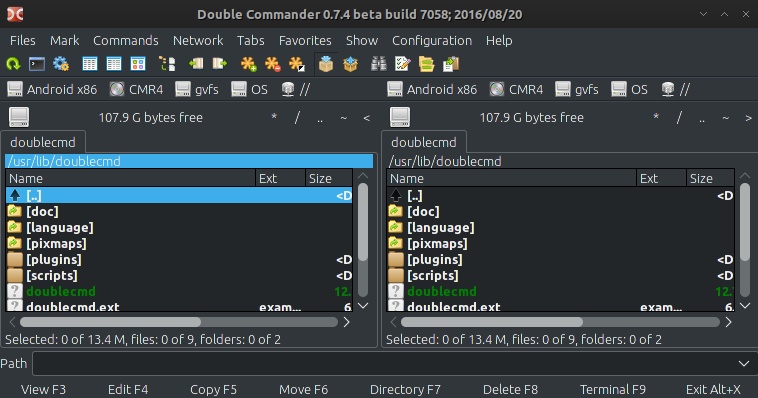
Task: Click the Copy F5 button
Action: [213, 389]
